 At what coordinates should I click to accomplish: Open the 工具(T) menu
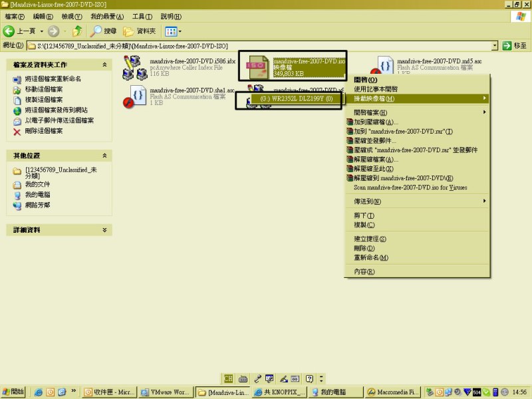coord(142,16)
